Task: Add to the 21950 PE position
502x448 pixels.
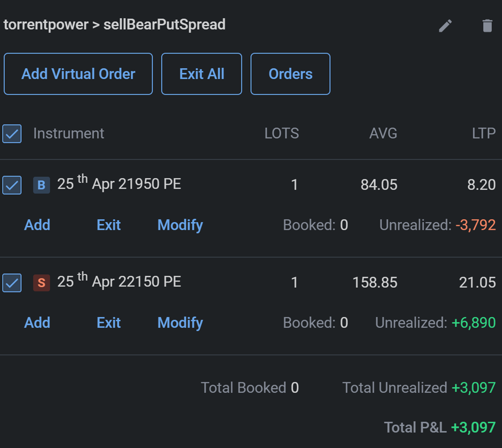Action: (37, 225)
